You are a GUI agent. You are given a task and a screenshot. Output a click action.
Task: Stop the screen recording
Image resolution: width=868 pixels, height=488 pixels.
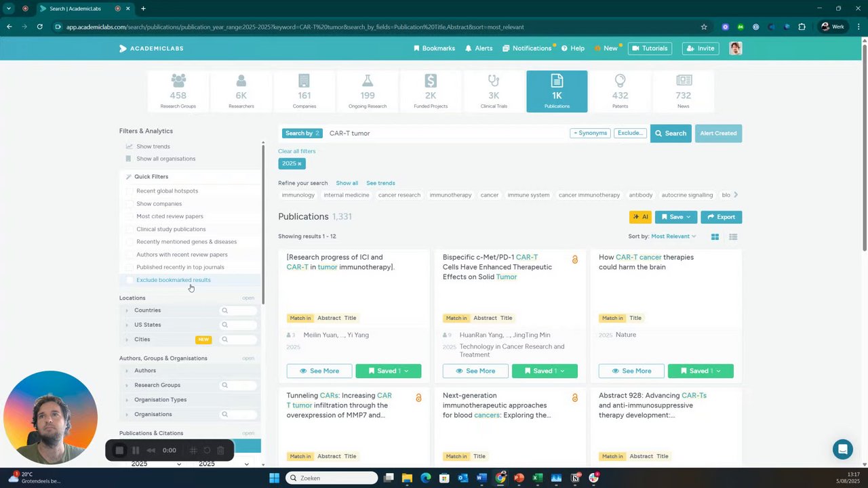119,450
